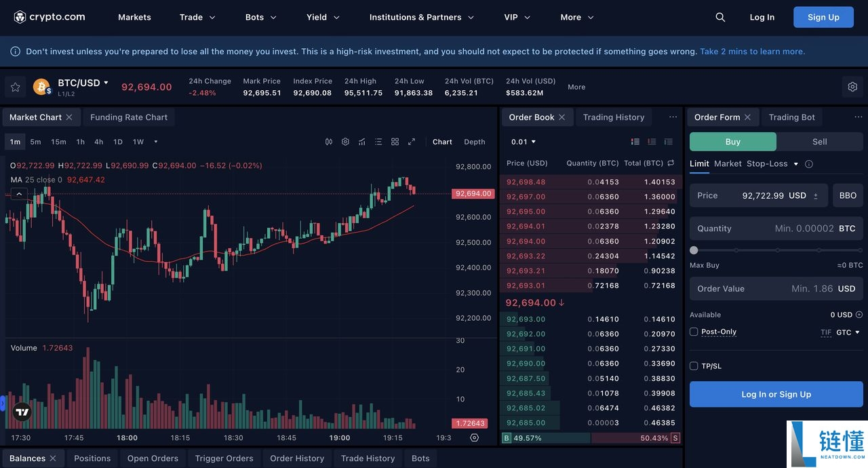The image size is (868, 468).
Task: Click the order quantity percentage slider handle
Action: point(694,250)
